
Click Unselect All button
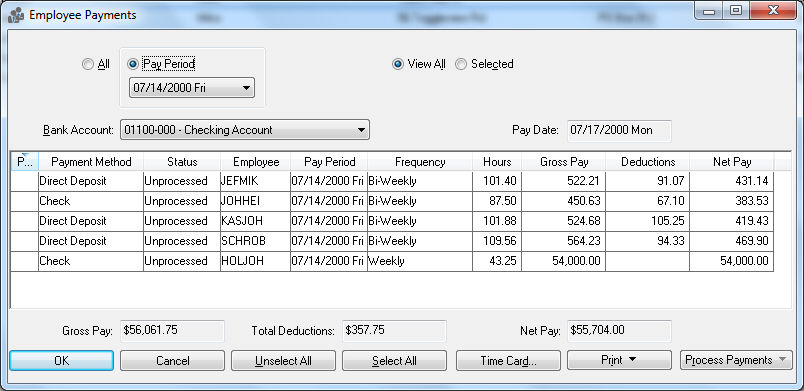click(283, 360)
